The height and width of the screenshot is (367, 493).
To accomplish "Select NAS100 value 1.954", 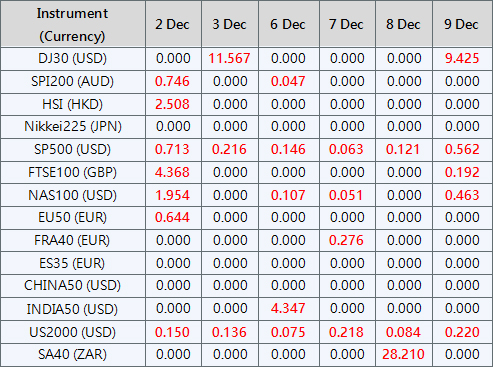I will [x=172, y=195].
